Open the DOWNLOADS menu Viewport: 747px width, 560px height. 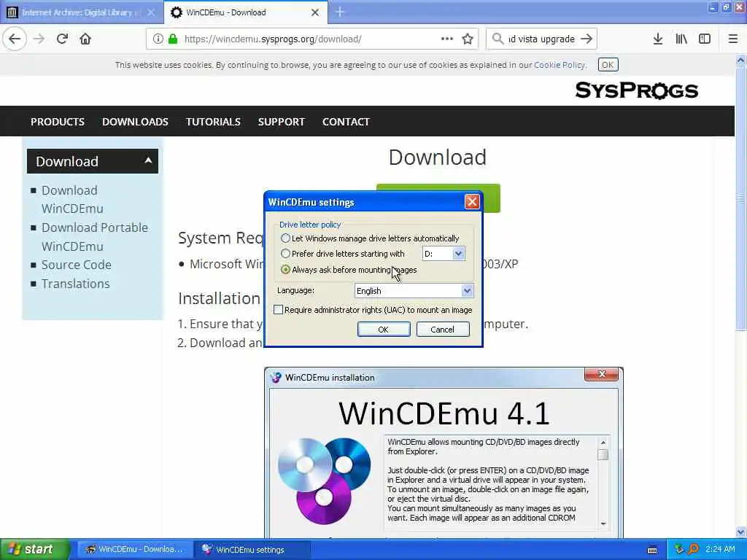click(135, 122)
